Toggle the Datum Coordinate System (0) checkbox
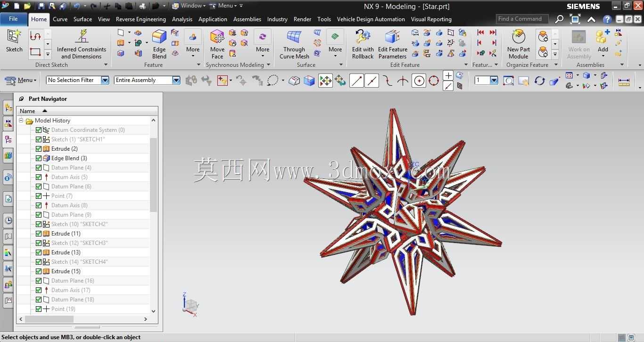The height and width of the screenshot is (342, 644). point(39,130)
